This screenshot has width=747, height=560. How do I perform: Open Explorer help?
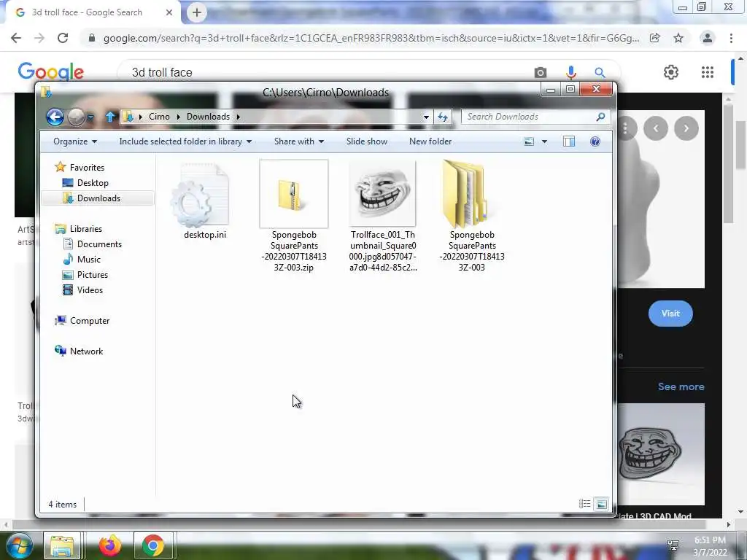595,141
